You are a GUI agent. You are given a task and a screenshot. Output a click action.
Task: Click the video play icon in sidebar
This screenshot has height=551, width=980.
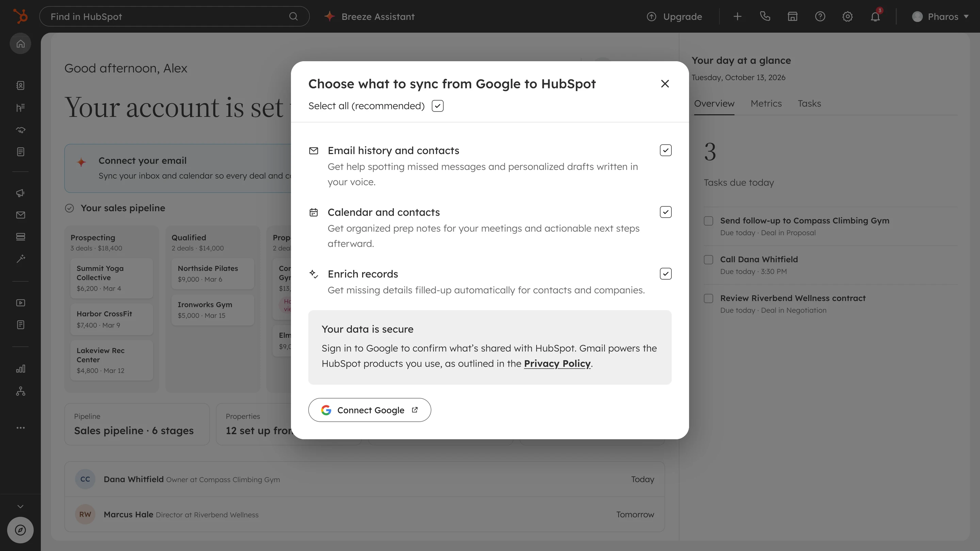20,303
